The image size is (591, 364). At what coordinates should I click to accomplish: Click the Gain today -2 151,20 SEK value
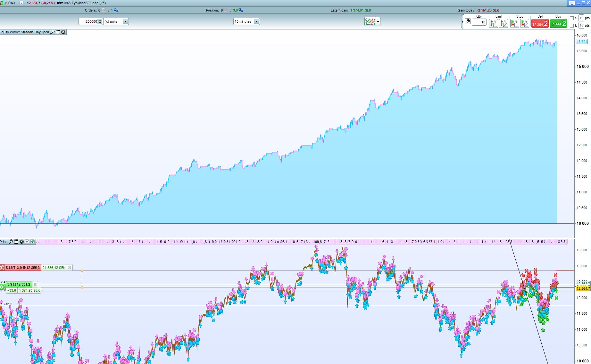click(488, 10)
